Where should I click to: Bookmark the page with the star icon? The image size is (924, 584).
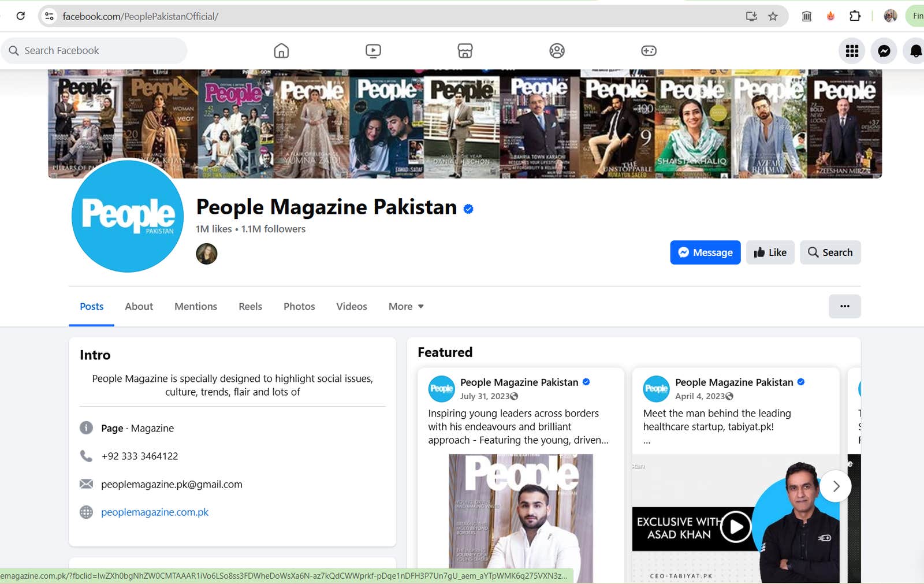772,16
